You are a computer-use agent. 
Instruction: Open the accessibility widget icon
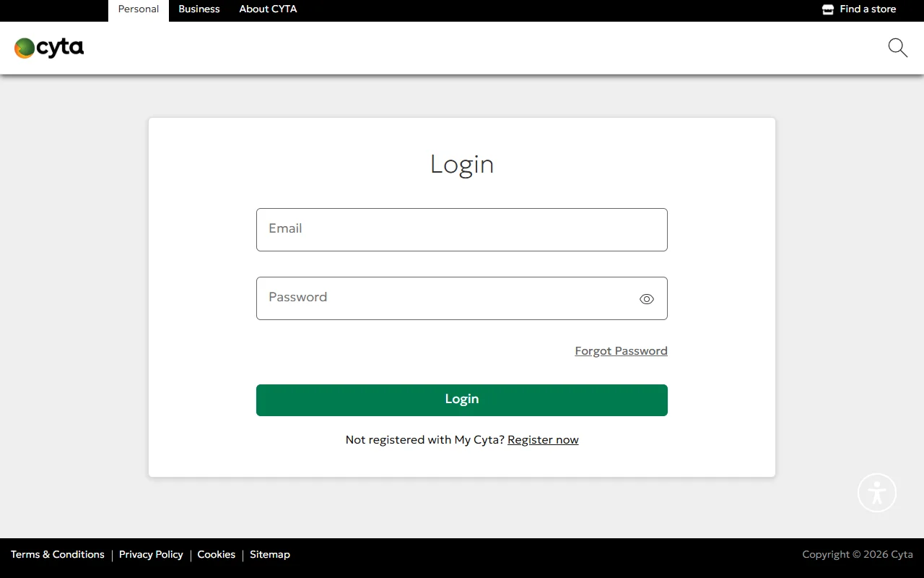click(877, 493)
